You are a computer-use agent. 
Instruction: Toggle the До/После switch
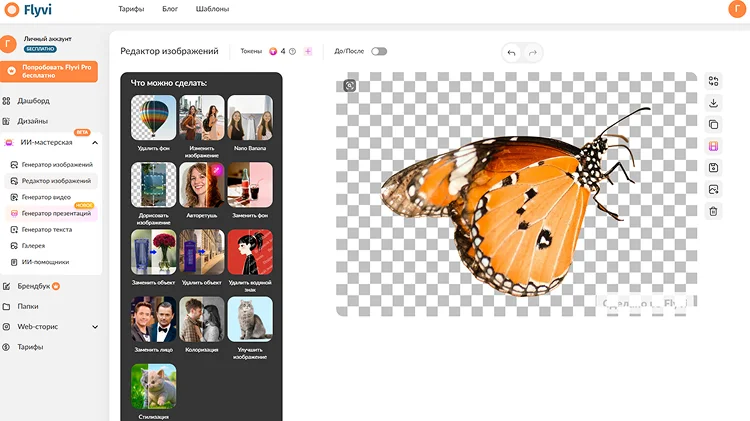tap(379, 51)
